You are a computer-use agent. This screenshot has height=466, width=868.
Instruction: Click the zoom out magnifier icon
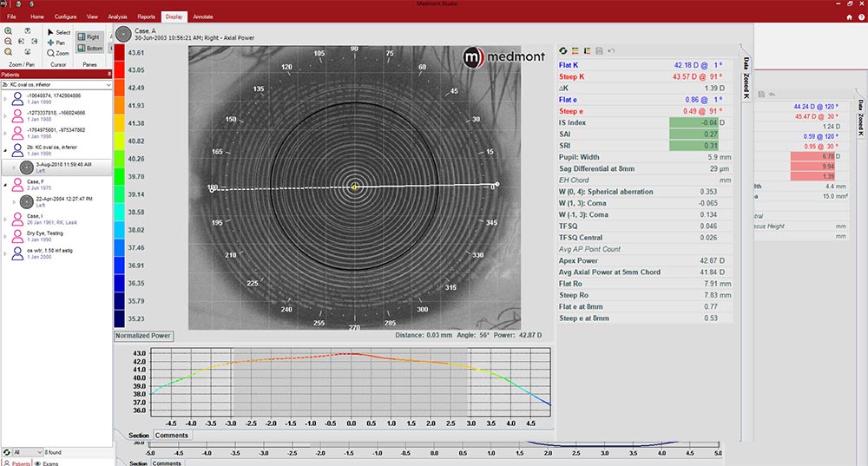point(9,42)
